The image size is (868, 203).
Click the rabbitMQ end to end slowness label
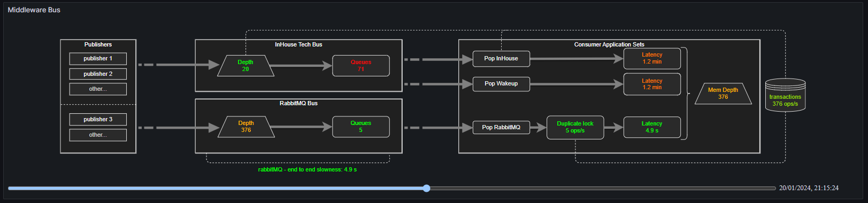click(308, 169)
